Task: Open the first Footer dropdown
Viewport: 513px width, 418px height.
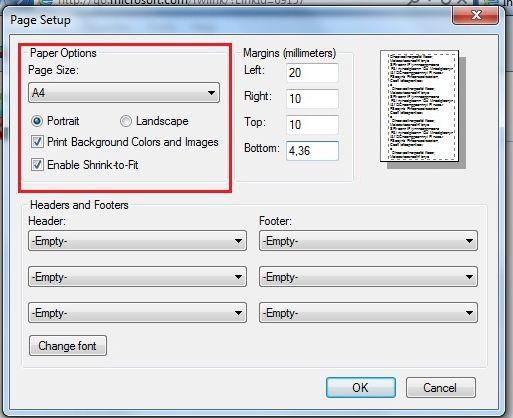Action: click(368, 241)
